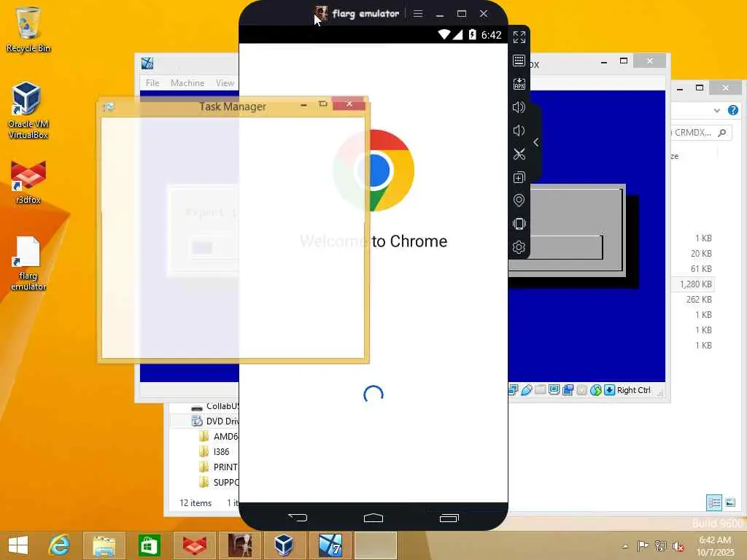Collapse emulator sidebar with left chevron
The width and height of the screenshot is (747, 560).
536,142
